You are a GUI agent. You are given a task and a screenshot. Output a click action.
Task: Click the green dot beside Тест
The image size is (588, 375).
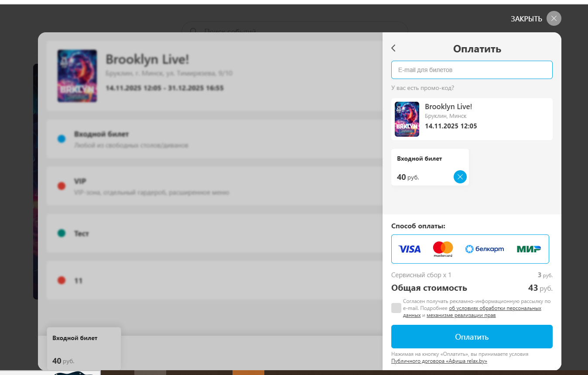coord(62,233)
